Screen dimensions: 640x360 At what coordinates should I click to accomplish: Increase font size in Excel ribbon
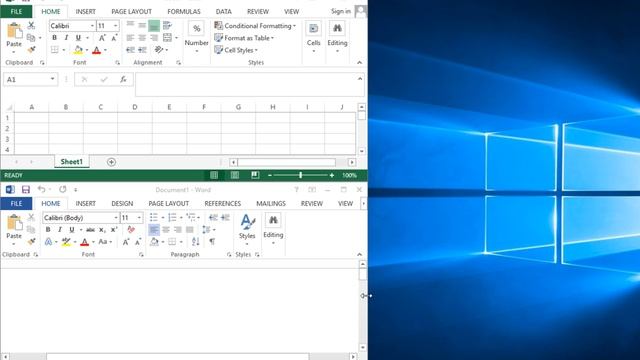tap(102, 38)
